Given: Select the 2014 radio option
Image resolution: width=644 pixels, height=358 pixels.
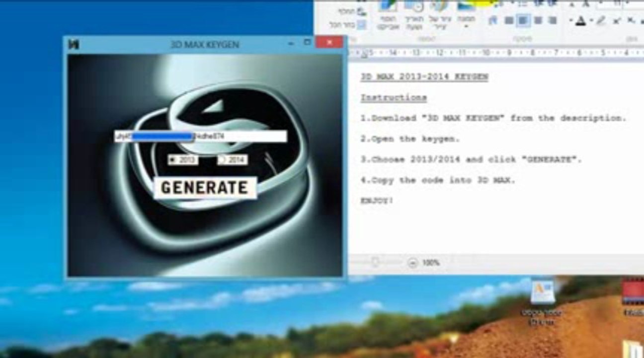Looking at the screenshot, I should pyautogui.click(x=232, y=160).
